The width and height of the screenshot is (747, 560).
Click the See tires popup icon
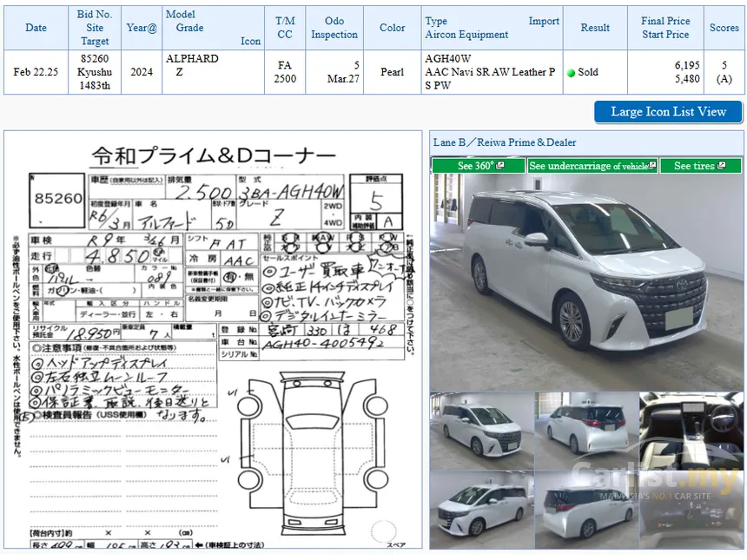pos(721,165)
